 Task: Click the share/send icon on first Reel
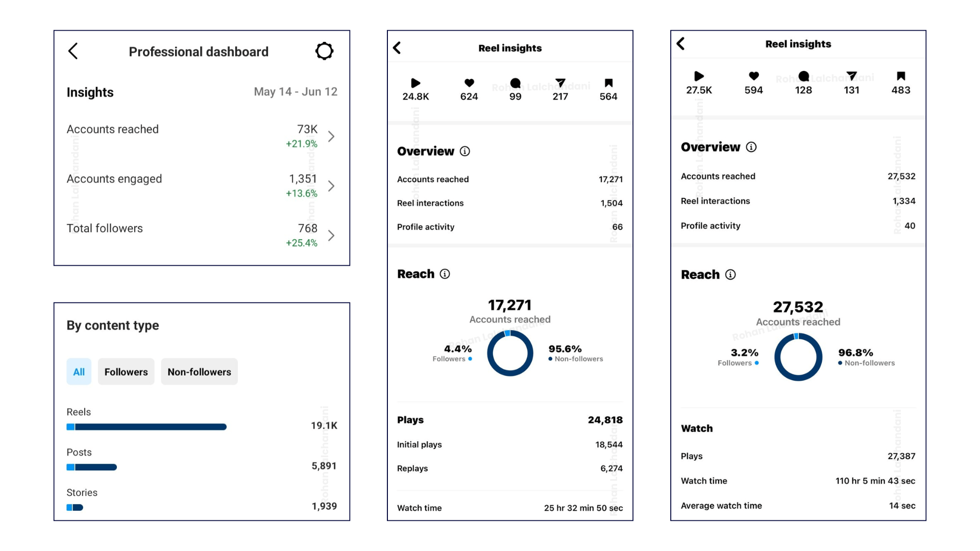pos(560,81)
